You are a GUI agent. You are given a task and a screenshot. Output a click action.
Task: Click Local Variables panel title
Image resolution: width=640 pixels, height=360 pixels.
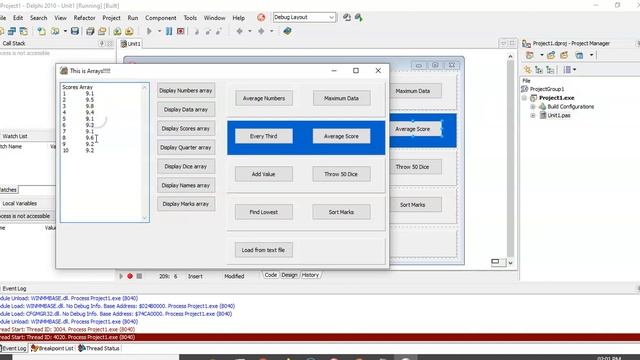[20, 203]
